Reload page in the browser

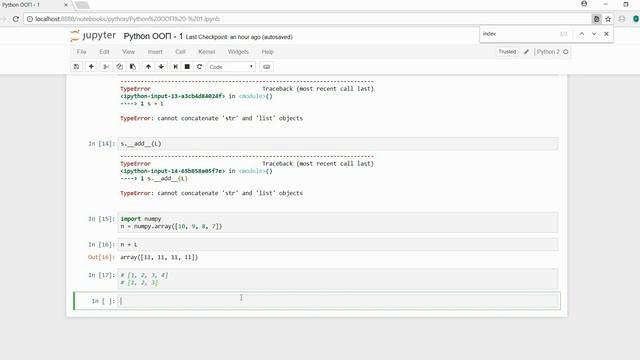(16, 19)
